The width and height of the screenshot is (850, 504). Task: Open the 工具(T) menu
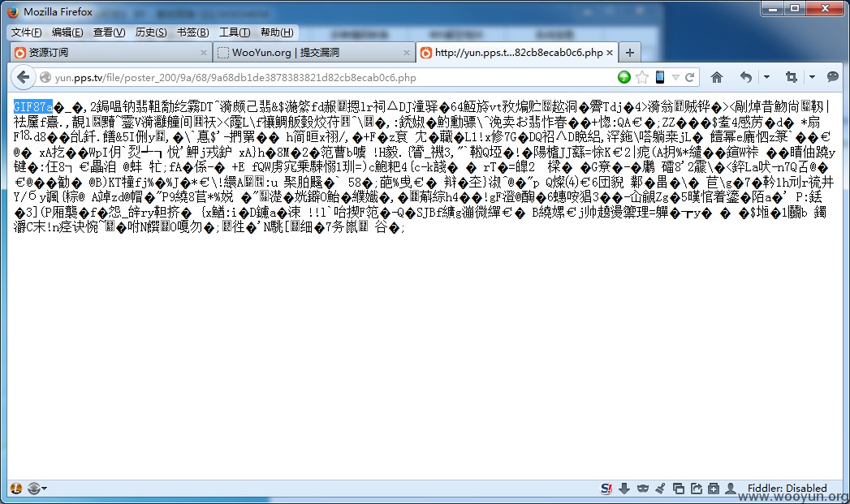(x=234, y=32)
